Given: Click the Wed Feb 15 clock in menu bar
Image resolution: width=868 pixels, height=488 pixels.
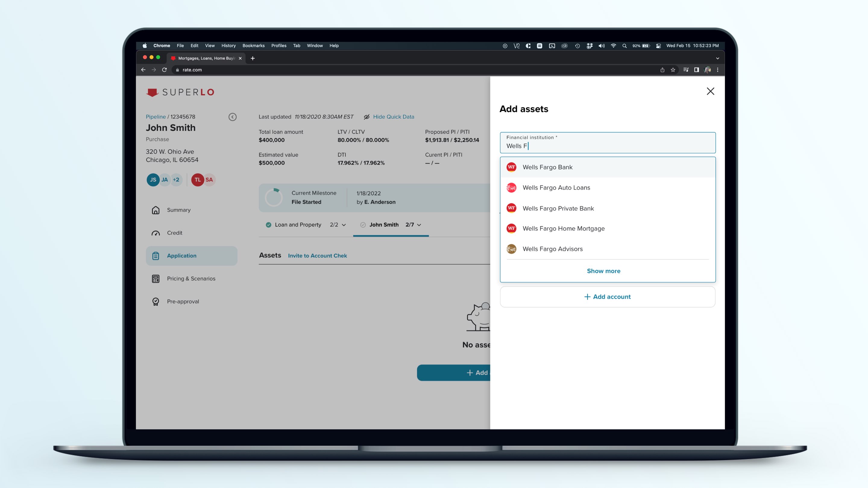Looking at the screenshot, I should 693,45.
